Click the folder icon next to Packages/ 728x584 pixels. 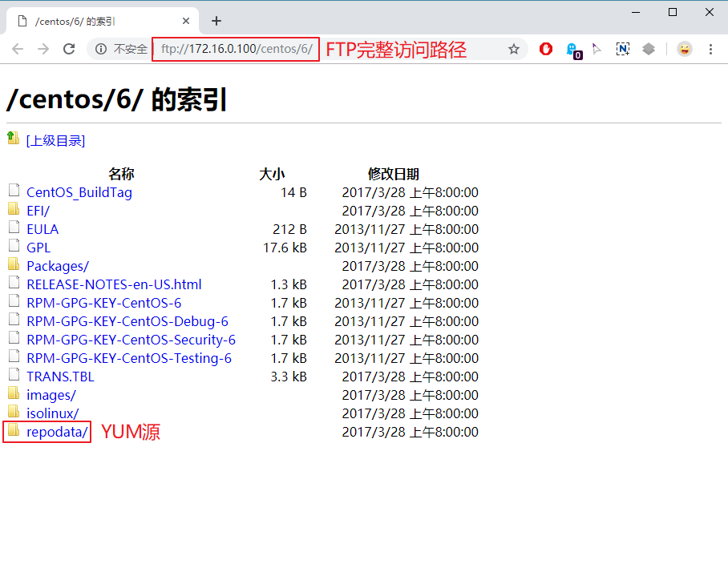(x=14, y=264)
